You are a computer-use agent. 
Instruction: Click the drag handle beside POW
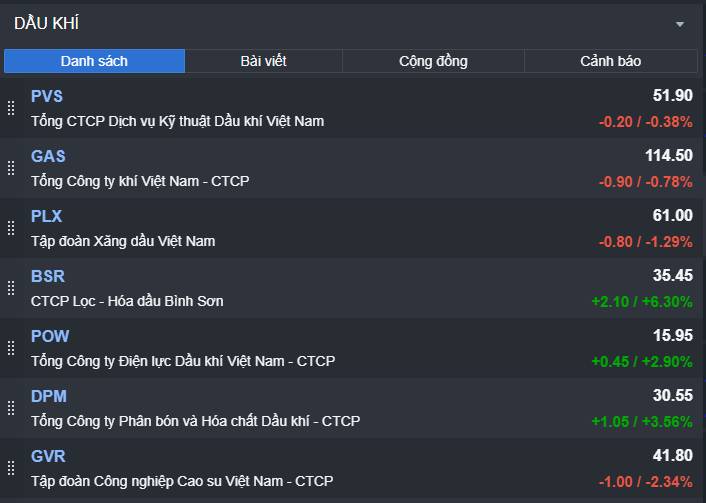[x=11, y=348]
